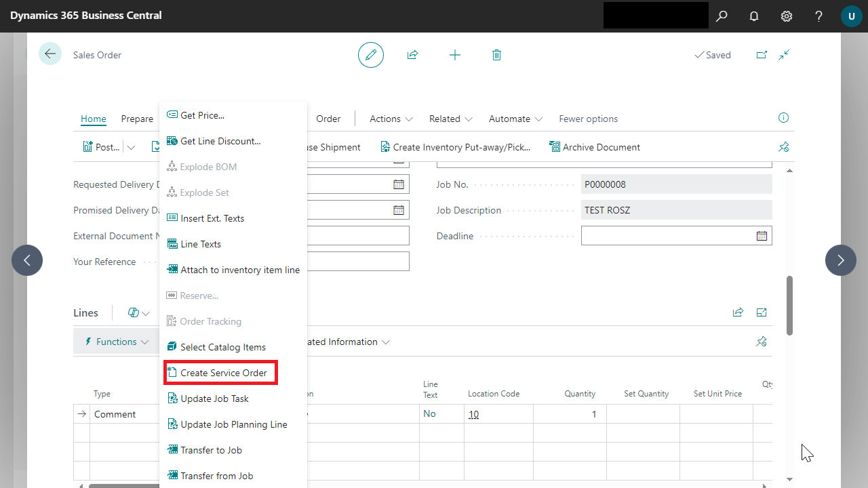Open the search magnifier icon
Image resolution: width=868 pixels, height=488 pixels.
722,16
